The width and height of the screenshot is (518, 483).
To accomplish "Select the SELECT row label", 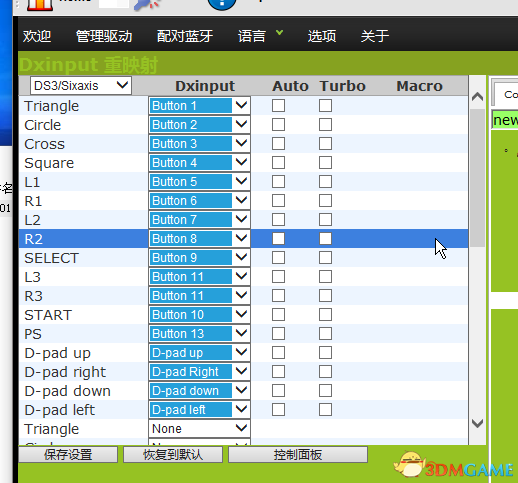I will 52,258.
